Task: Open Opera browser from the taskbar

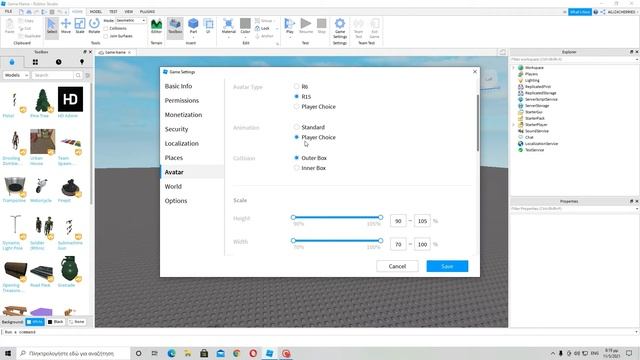Action: tap(253, 353)
